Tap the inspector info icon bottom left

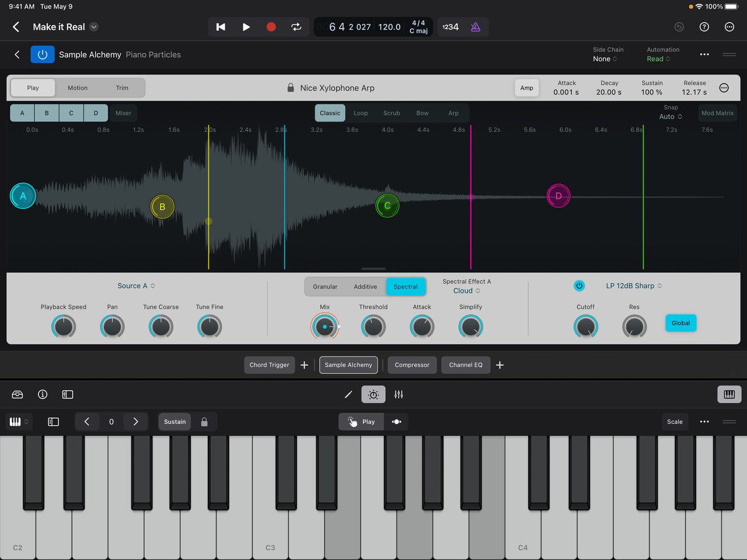click(x=42, y=394)
